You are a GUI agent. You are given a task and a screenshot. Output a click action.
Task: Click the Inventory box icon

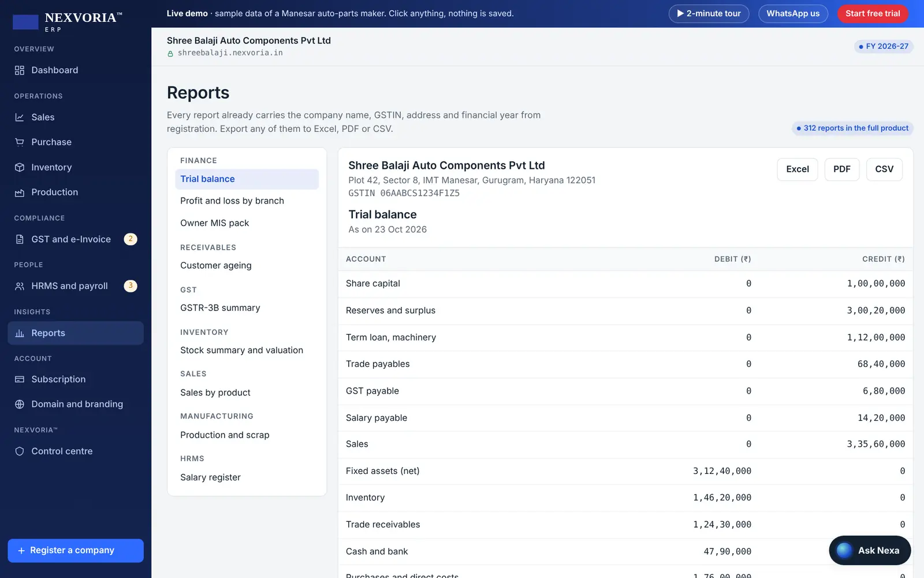click(x=20, y=168)
